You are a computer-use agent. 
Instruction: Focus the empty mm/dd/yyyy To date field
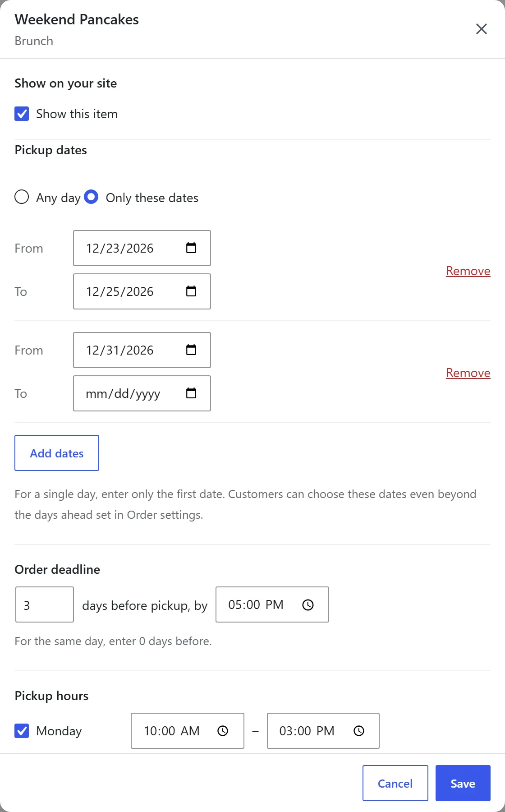coord(142,393)
